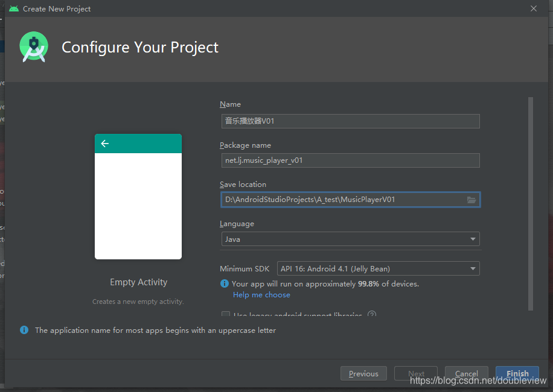This screenshot has width=553, height=392.
Task: Click the info icon next to application name hint
Action: click(x=24, y=330)
